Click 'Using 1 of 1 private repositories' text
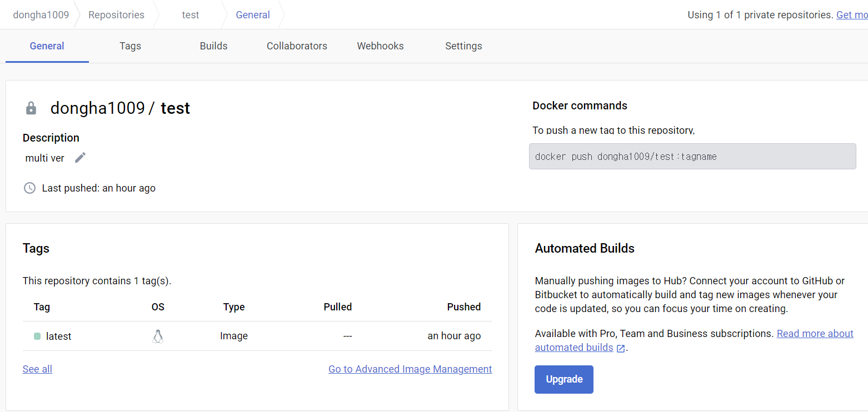This screenshot has height=412, width=868. coord(761,15)
